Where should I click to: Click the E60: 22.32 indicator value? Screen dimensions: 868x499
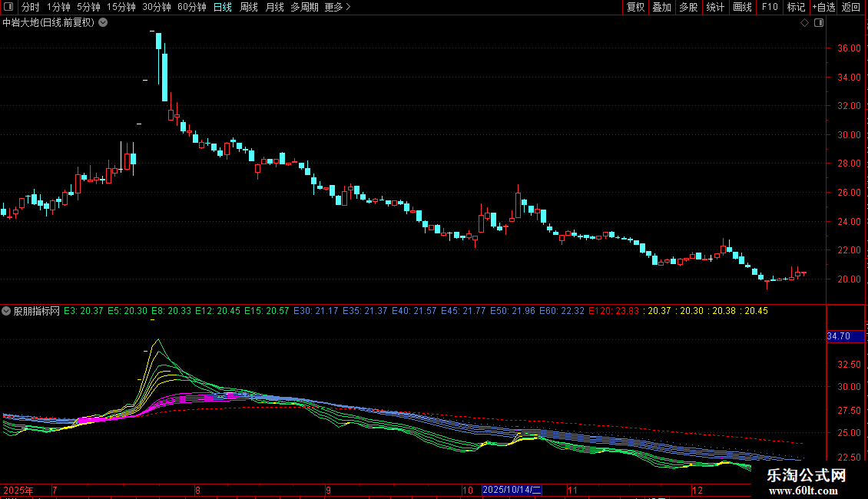[562, 311]
